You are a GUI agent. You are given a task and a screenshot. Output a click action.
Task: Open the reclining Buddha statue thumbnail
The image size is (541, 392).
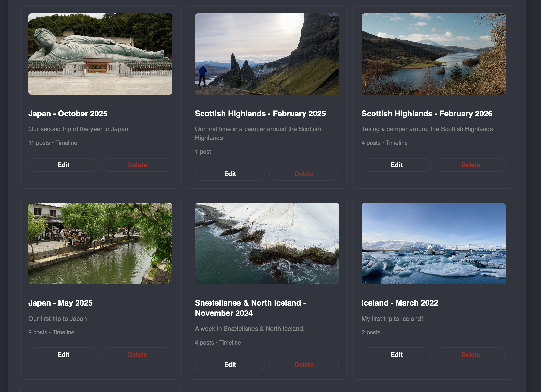(x=100, y=54)
